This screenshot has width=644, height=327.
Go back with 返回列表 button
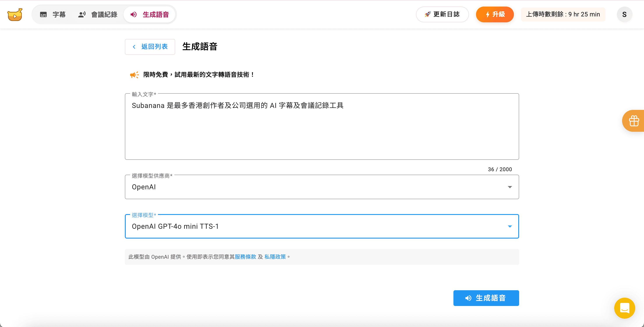(150, 47)
